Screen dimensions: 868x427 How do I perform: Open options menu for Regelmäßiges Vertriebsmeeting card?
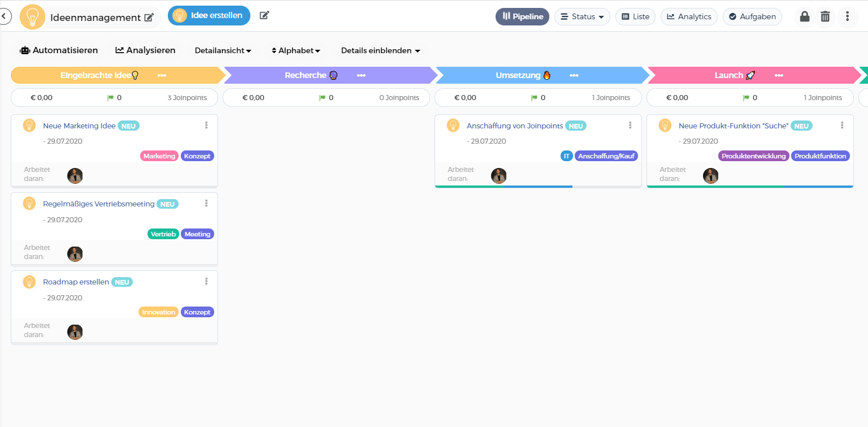(x=206, y=203)
